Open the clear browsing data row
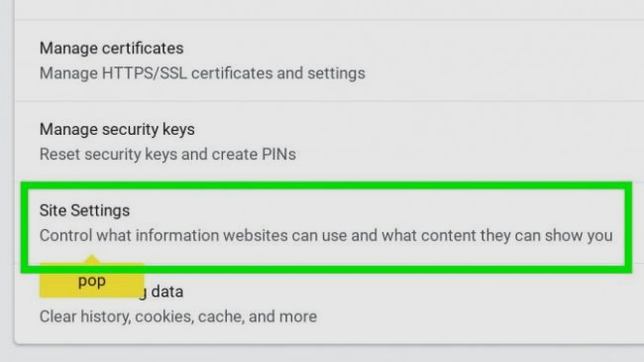This screenshot has height=362, width=644. click(329, 304)
